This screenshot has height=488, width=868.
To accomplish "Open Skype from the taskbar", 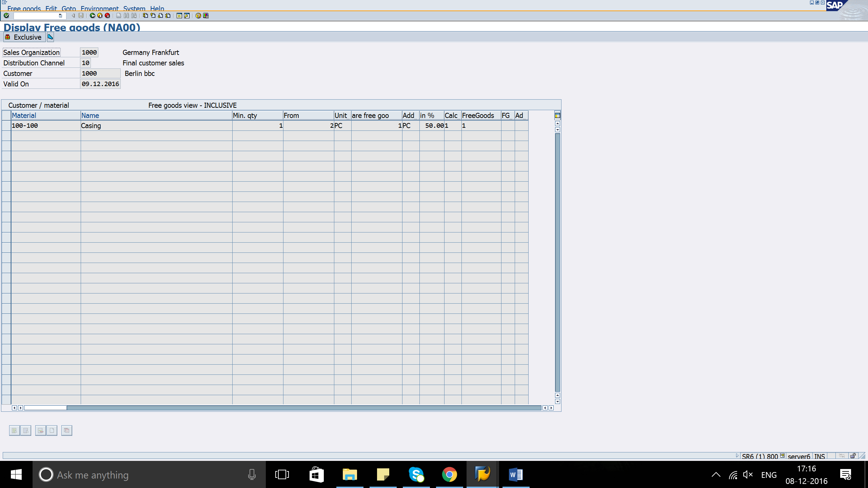I will tap(416, 474).
